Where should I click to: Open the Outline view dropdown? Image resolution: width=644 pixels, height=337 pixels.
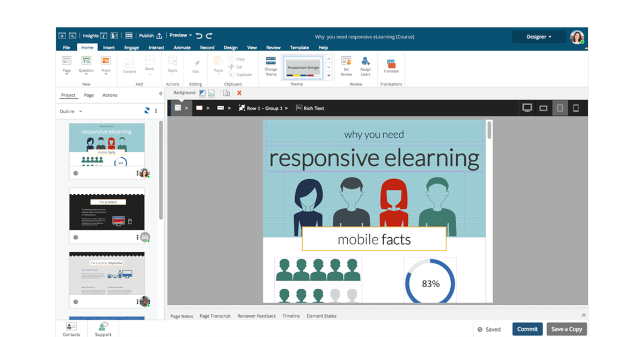pos(71,111)
